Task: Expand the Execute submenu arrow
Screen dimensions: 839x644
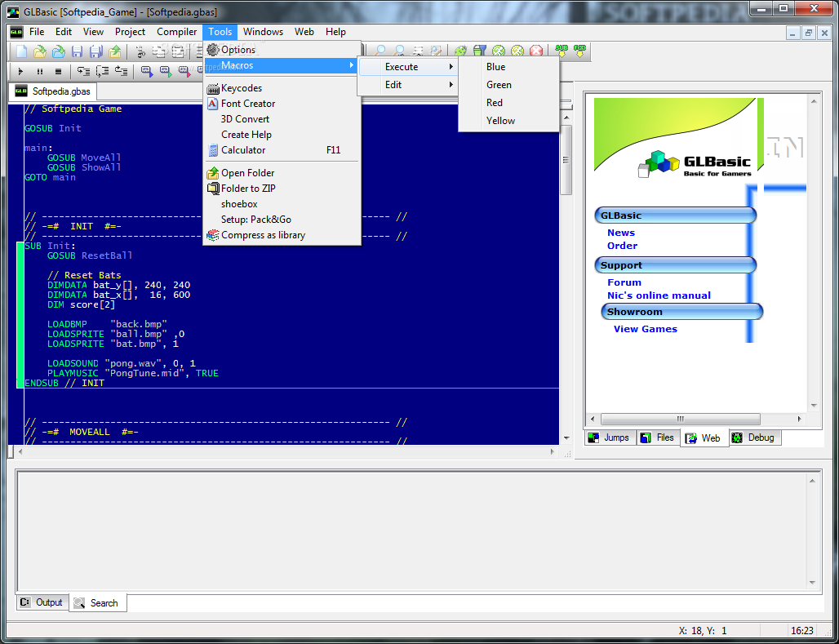Action: coord(451,67)
